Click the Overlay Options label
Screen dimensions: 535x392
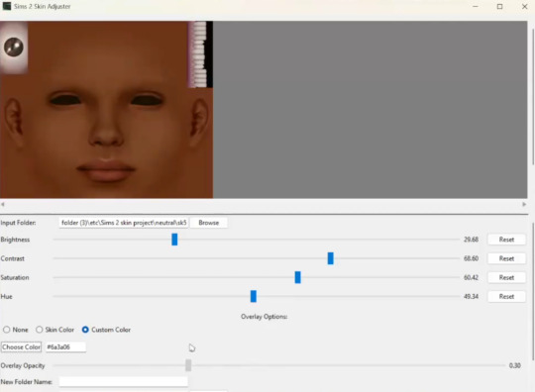click(x=265, y=317)
